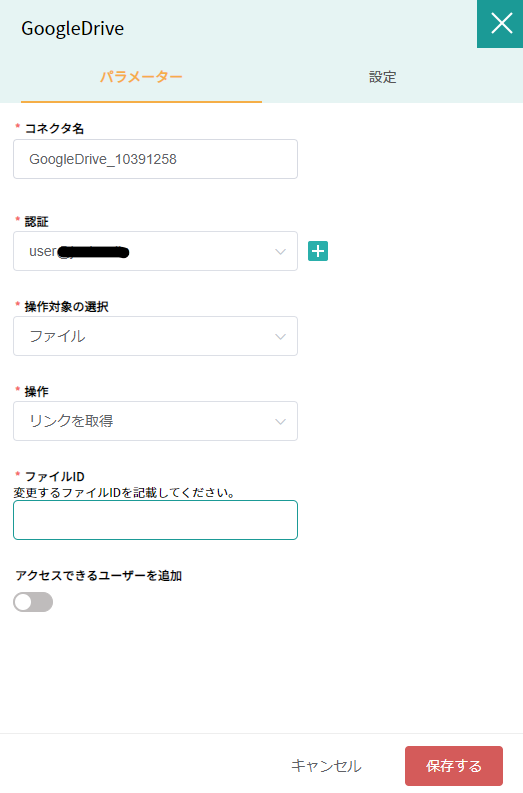Open the ファイル selection dropdown

(155, 336)
